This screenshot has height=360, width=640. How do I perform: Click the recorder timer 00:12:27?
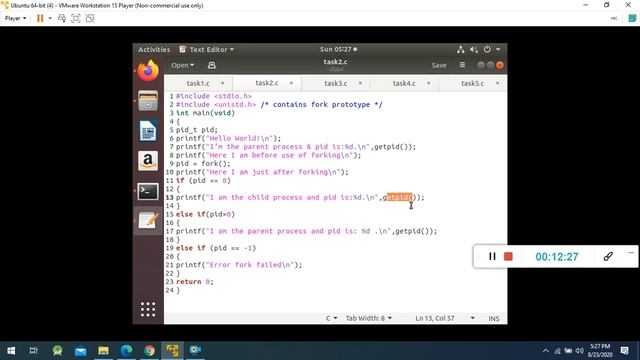coord(557,257)
